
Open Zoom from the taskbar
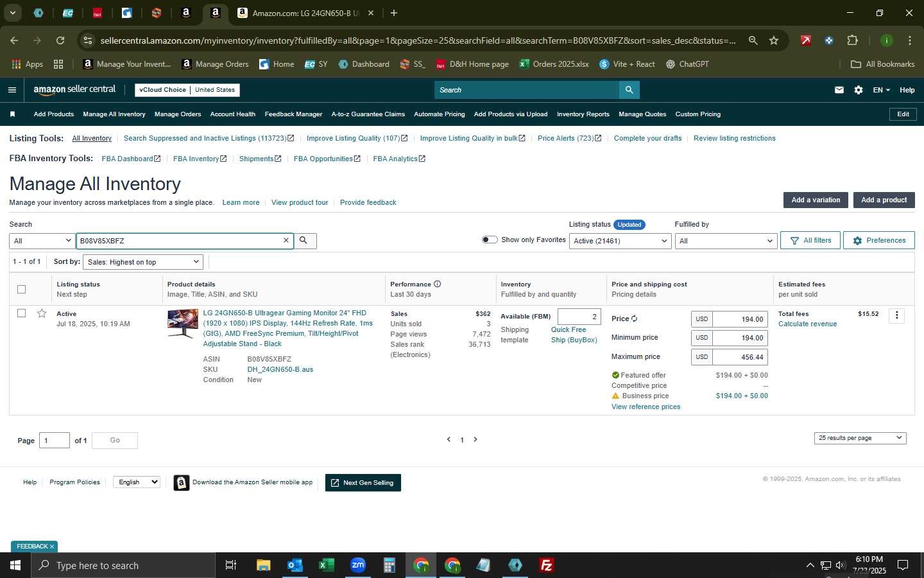358,565
